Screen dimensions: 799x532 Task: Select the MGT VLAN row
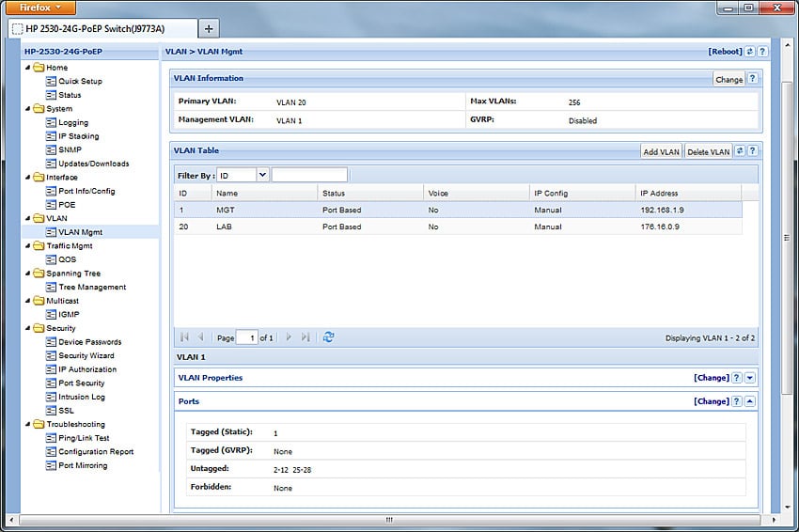[x=458, y=210]
